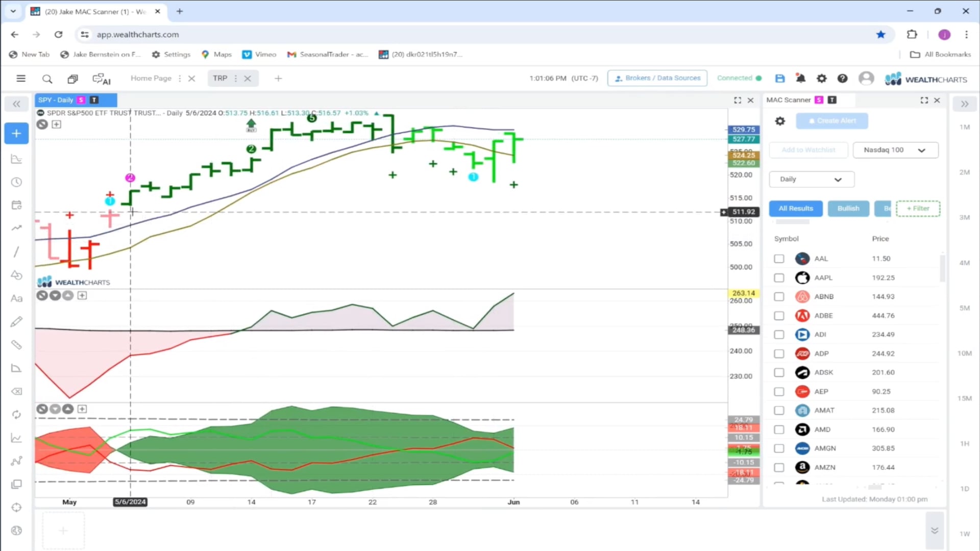The height and width of the screenshot is (551, 980).
Task: Open the AI chat assistant
Action: [x=101, y=79]
